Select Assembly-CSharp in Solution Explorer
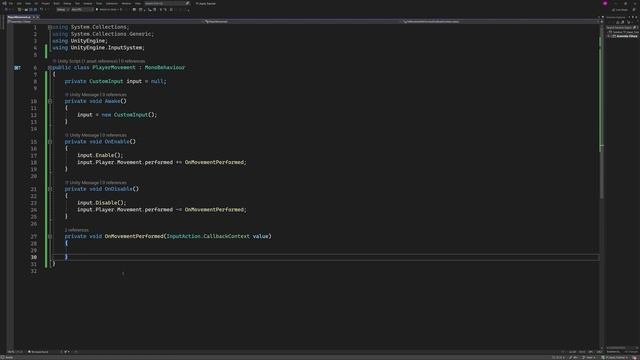Screen dimensions: 640x360 click(x=627, y=36)
